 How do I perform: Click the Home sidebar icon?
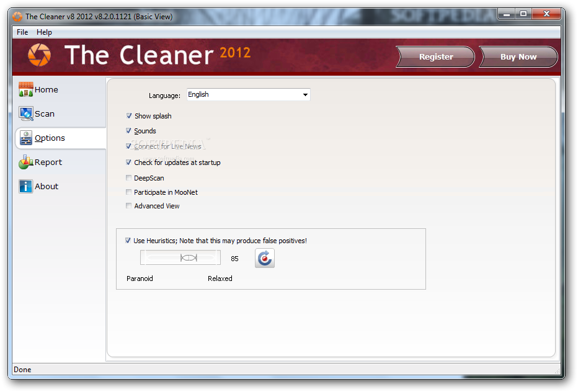(x=26, y=89)
